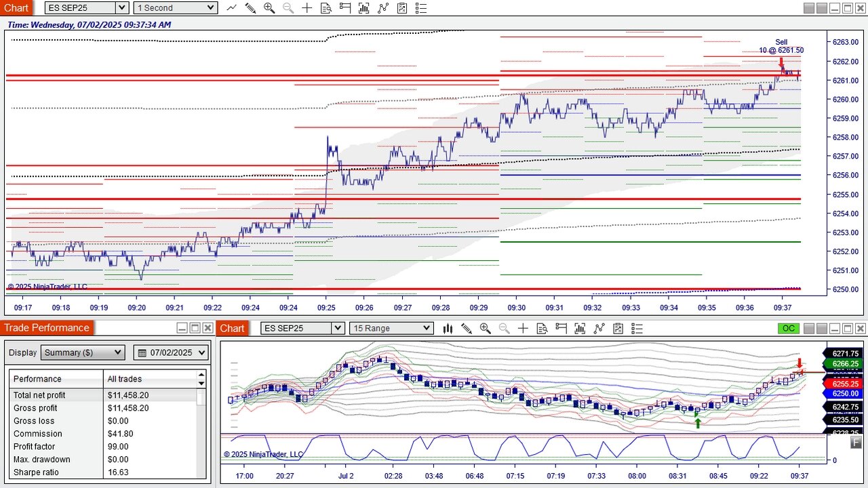Image resolution: width=868 pixels, height=488 pixels.
Task: Maximize the top Chart window
Action: (x=848, y=8)
